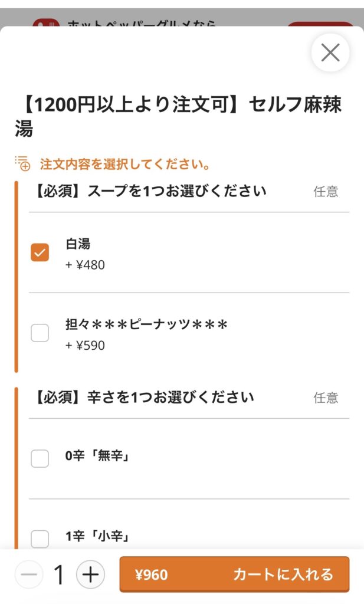Click the 担々＊＊＊ピーナッツ＊＊＊ option label

(146, 325)
